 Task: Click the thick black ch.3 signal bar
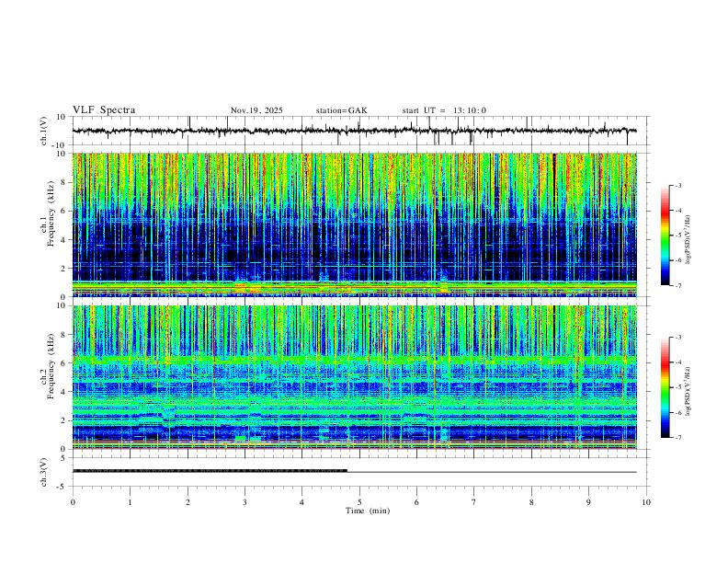tap(210, 471)
